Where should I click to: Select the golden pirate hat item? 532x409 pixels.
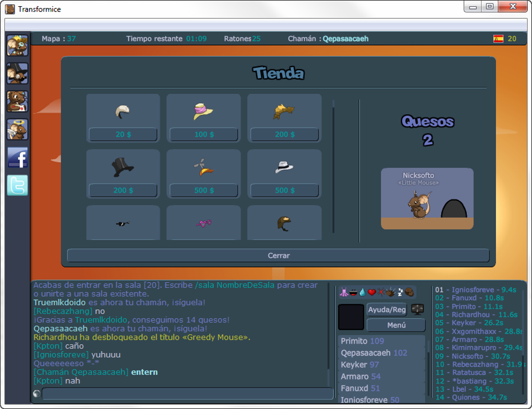coord(284,111)
